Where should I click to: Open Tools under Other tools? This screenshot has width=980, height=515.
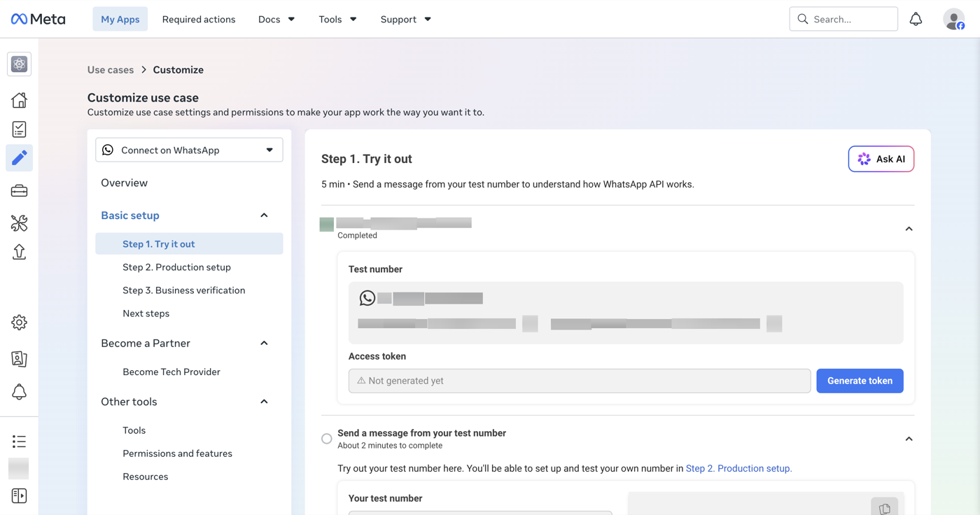(x=134, y=430)
